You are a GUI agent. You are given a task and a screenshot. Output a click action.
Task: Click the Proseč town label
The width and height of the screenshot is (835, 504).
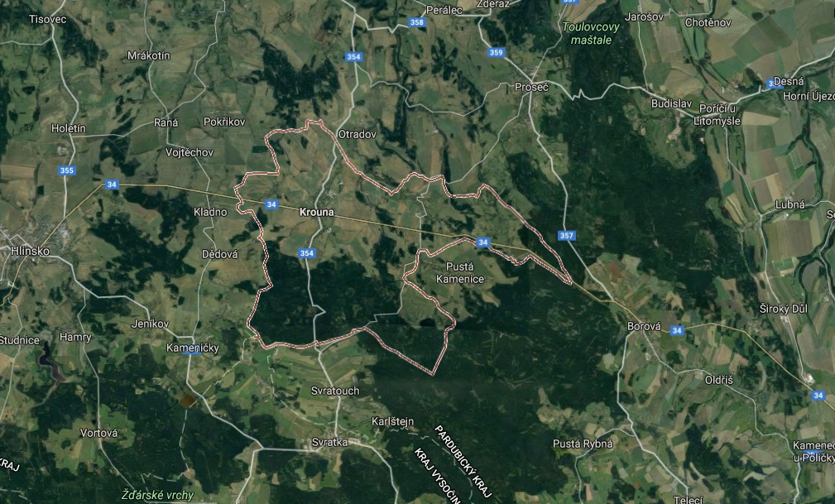click(x=531, y=87)
